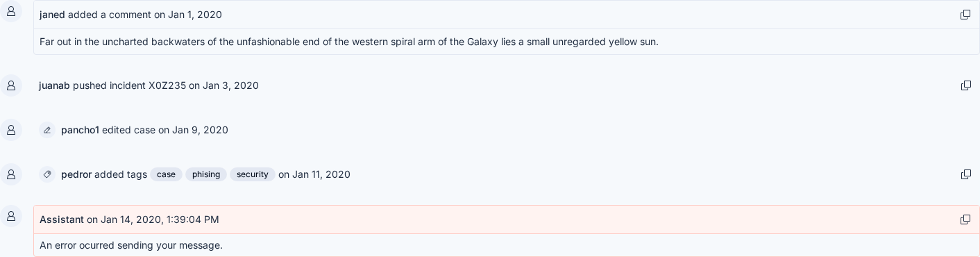Click the "An error ocurred" message body
Viewport: 980px width, 257px height.
[131, 245]
